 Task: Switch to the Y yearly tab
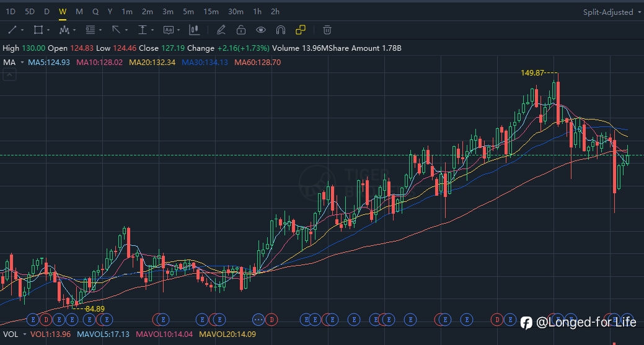[110, 12]
